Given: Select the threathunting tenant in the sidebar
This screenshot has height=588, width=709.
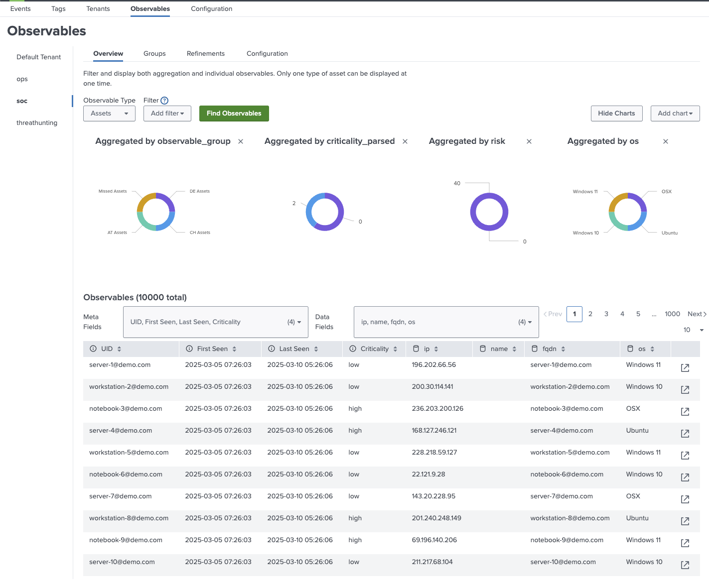Looking at the screenshot, I should coord(37,122).
